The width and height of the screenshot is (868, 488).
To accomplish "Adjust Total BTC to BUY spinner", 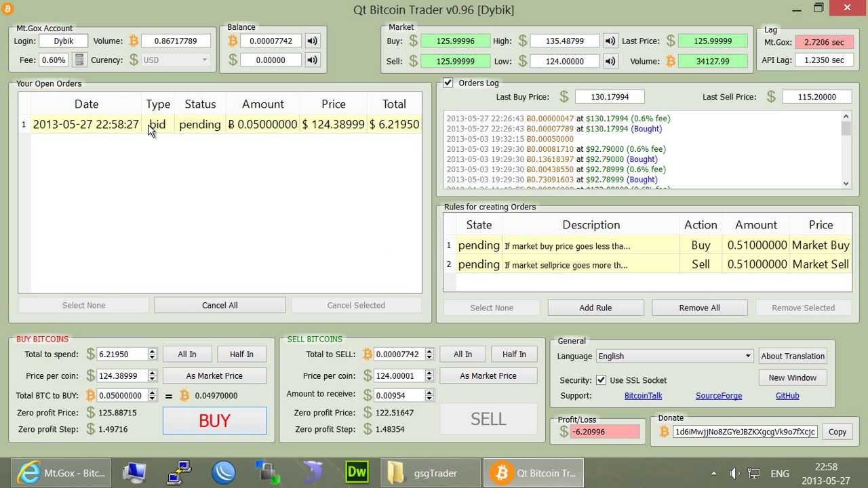I will click(152, 395).
